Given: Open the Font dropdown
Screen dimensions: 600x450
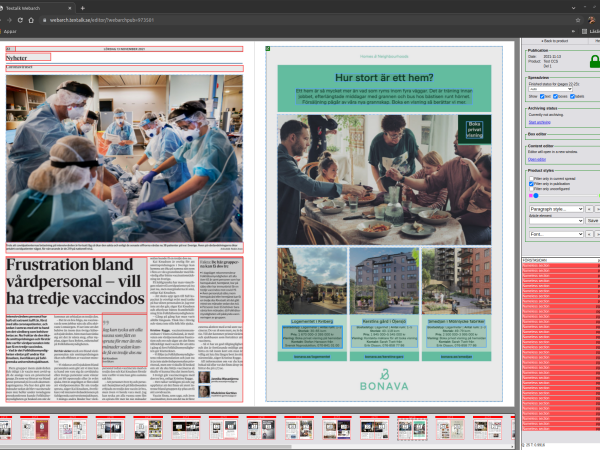Looking at the screenshot, I should [556, 234].
